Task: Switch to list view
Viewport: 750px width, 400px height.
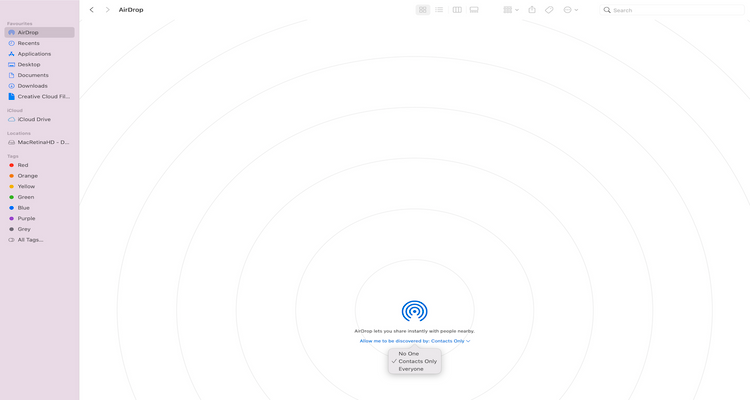Action: [x=439, y=10]
